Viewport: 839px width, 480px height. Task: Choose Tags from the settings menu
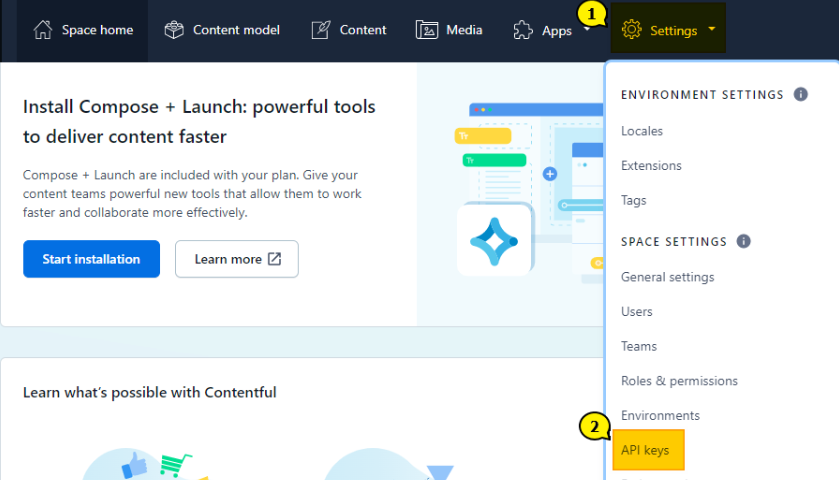click(x=634, y=200)
